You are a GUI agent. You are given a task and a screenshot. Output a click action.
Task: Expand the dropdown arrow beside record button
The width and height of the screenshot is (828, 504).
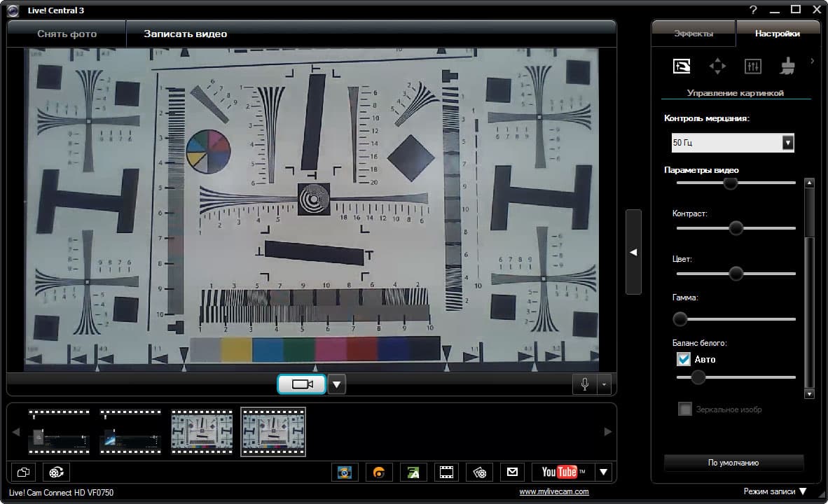tap(337, 384)
